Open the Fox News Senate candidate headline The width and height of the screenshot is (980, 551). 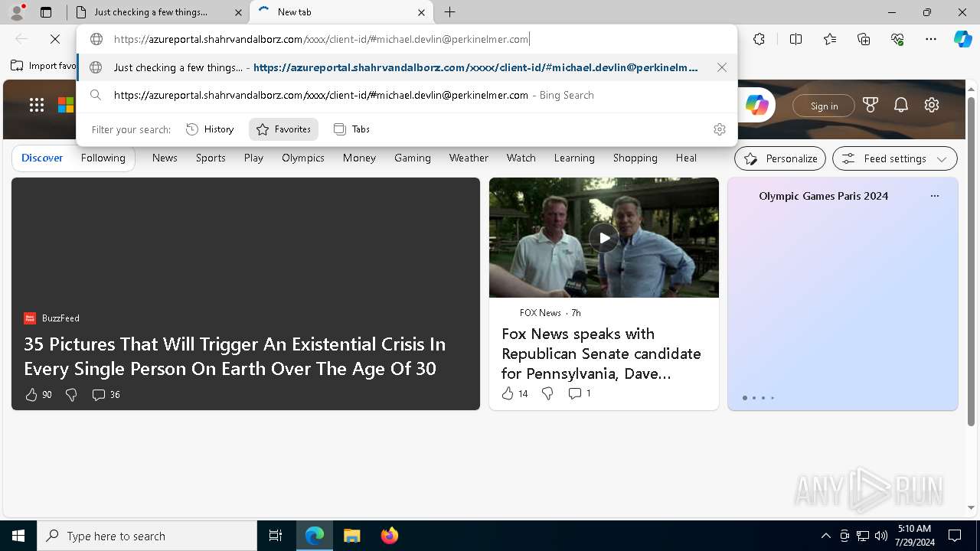pyautogui.click(x=601, y=354)
